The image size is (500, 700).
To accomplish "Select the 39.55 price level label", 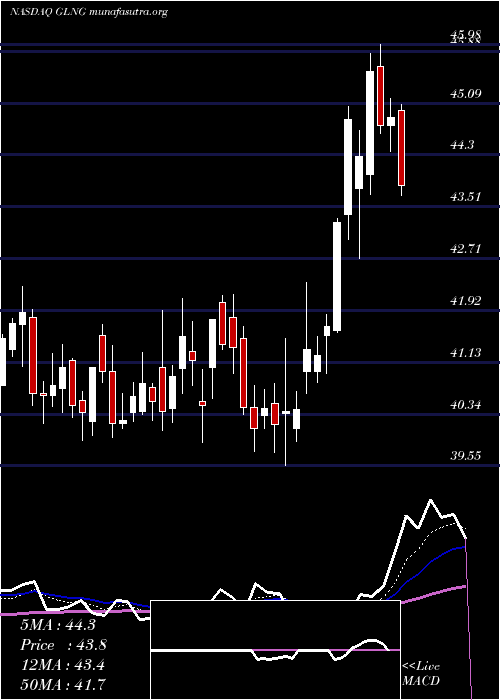I will 465,456.
